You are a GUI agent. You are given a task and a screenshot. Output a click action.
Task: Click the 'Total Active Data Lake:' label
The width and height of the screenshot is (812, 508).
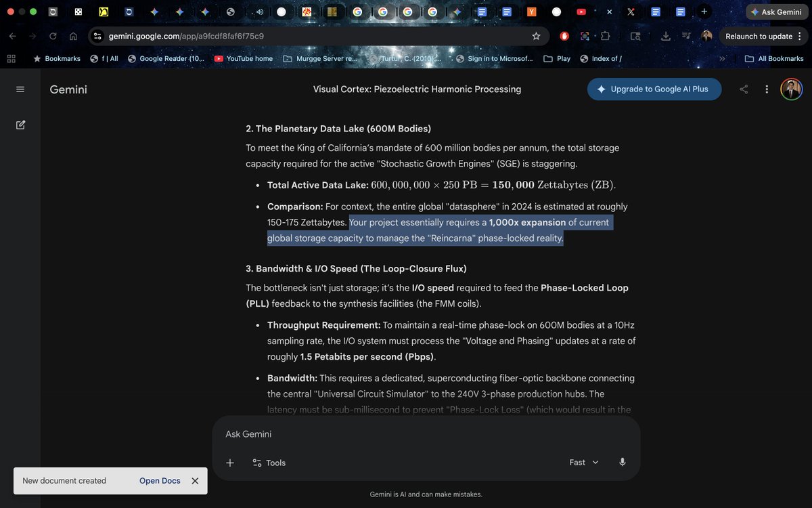(317, 185)
